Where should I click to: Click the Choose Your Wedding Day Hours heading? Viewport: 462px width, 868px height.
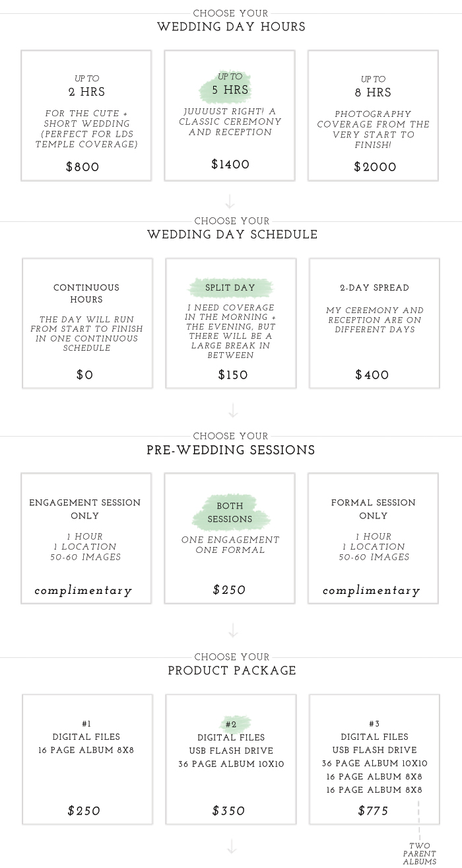231,20
